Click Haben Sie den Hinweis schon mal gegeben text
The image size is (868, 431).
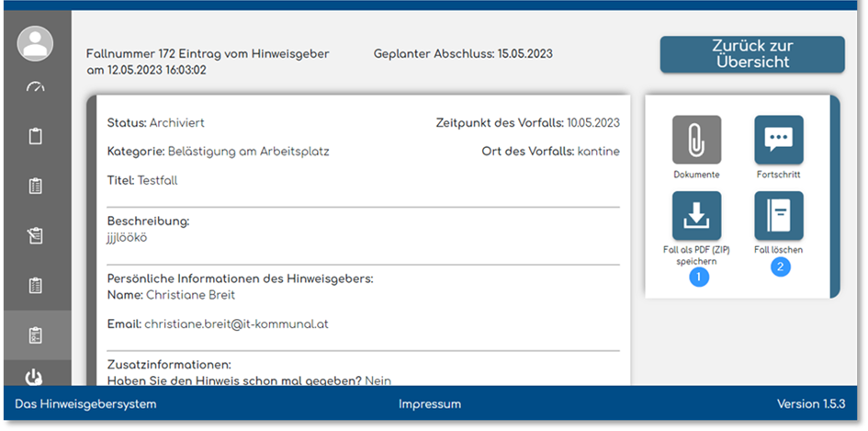click(x=234, y=380)
